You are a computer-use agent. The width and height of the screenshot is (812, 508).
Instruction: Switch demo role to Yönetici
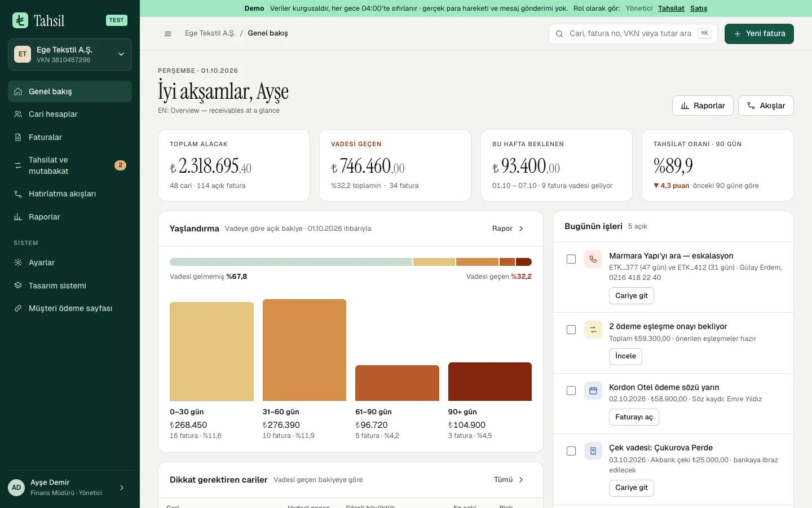pos(639,8)
